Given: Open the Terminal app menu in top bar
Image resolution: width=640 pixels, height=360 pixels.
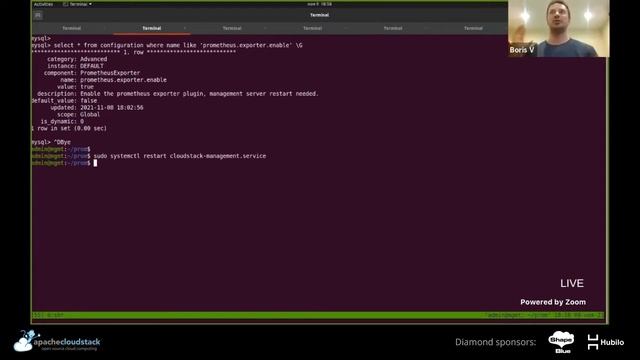Looking at the screenshot, I should click(77, 4).
